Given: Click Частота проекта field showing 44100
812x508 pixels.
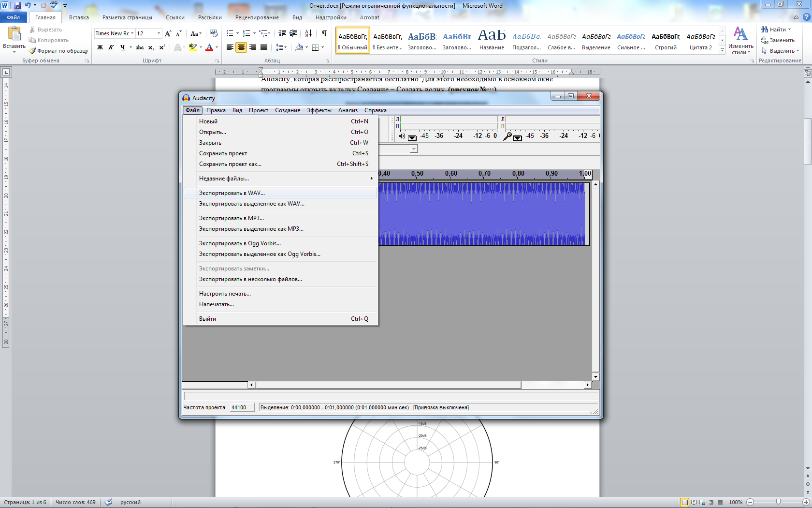Looking at the screenshot, I should [242, 407].
